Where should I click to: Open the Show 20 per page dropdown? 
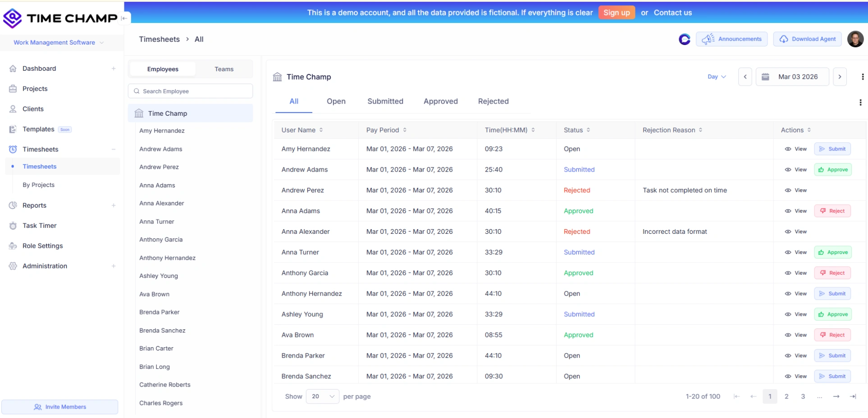tap(322, 396)
